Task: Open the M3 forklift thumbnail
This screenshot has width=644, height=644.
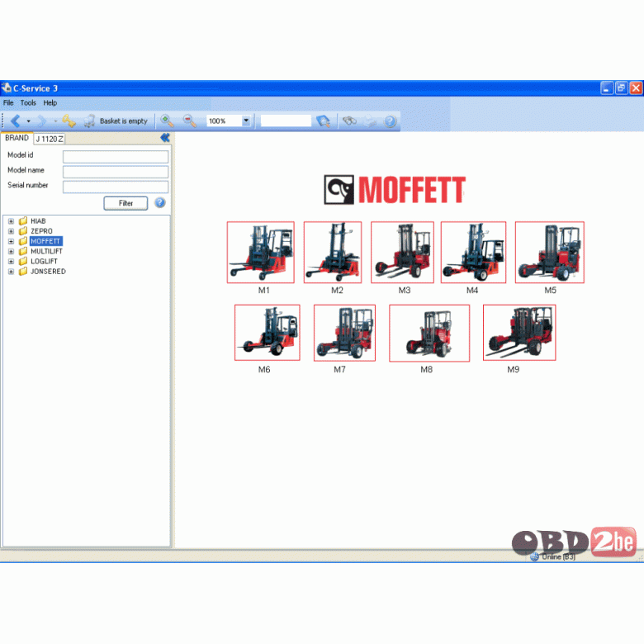Action: click(403, 252)
